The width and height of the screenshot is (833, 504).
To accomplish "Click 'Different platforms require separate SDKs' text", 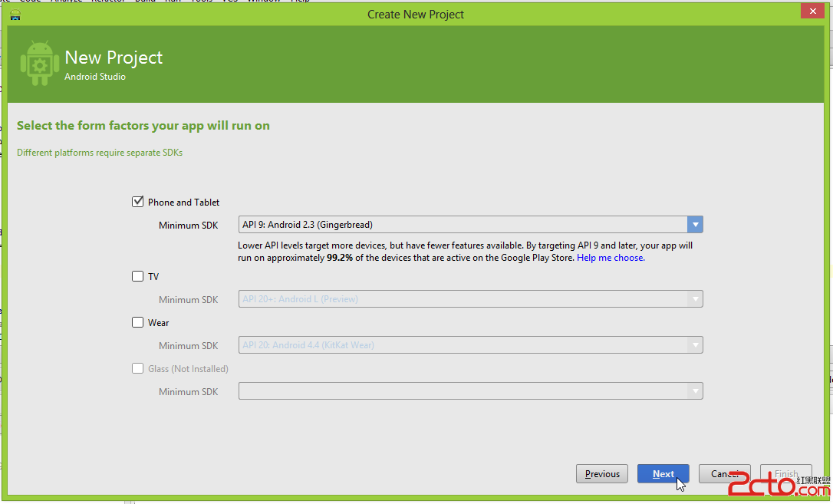I will (x=100, y=153).
